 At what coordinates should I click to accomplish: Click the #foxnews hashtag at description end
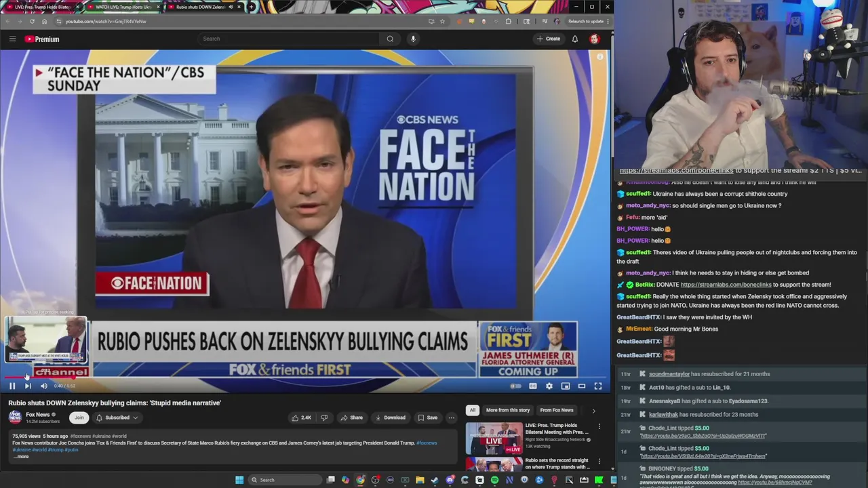click(427, 443)
